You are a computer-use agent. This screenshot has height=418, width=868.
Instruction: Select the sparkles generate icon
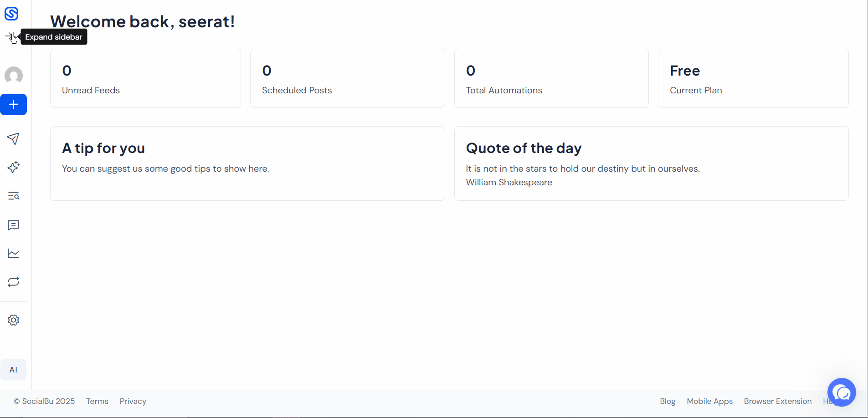[x=14, y=167]
